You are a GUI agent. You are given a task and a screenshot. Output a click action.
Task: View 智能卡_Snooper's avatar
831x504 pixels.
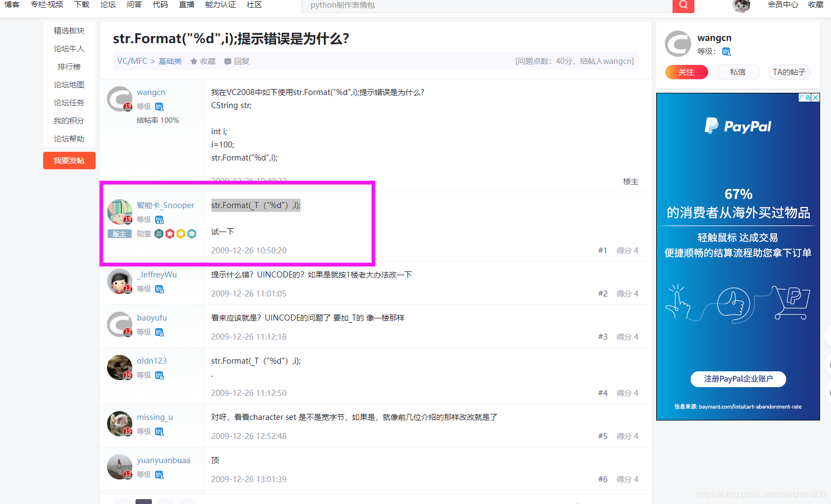pos(119,211)
